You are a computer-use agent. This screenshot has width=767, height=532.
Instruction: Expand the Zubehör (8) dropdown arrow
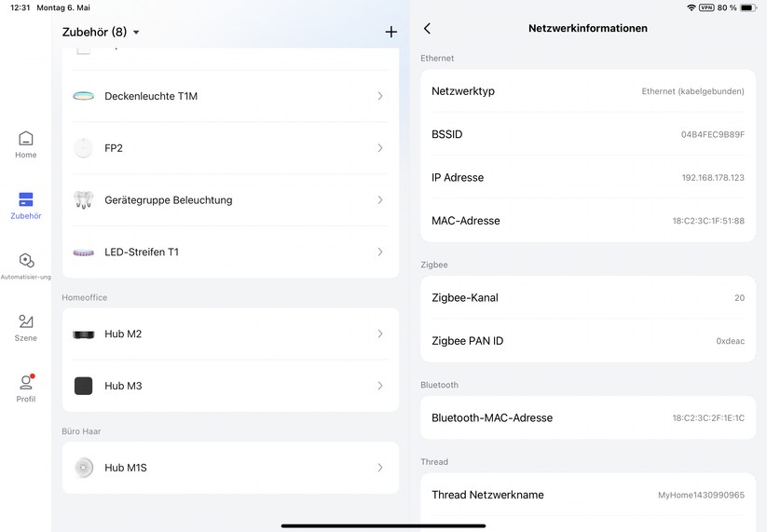136,33
